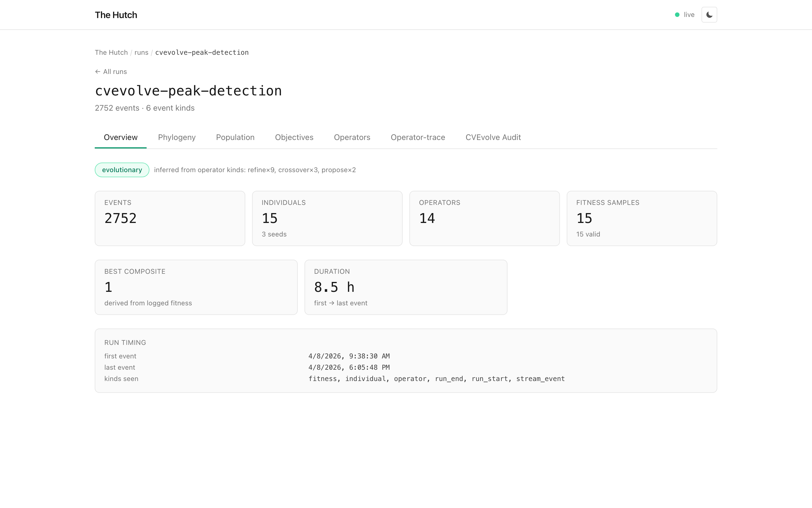The image size is (812, 508).
Task: Select the Operators 14 card
Action: 484,218
